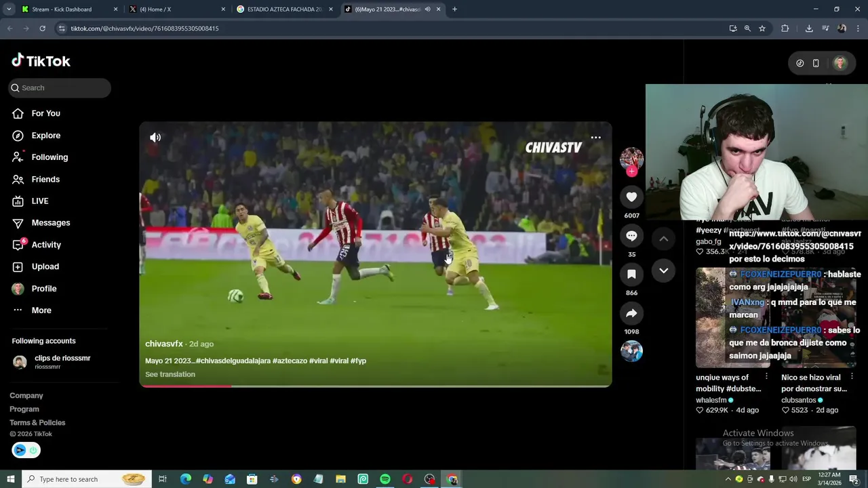Open the chivasvfx username link

[x=164, y=344]
